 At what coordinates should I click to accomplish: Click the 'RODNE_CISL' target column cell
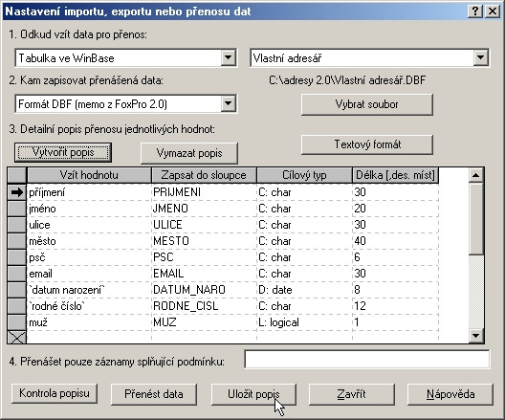[204, 306]
